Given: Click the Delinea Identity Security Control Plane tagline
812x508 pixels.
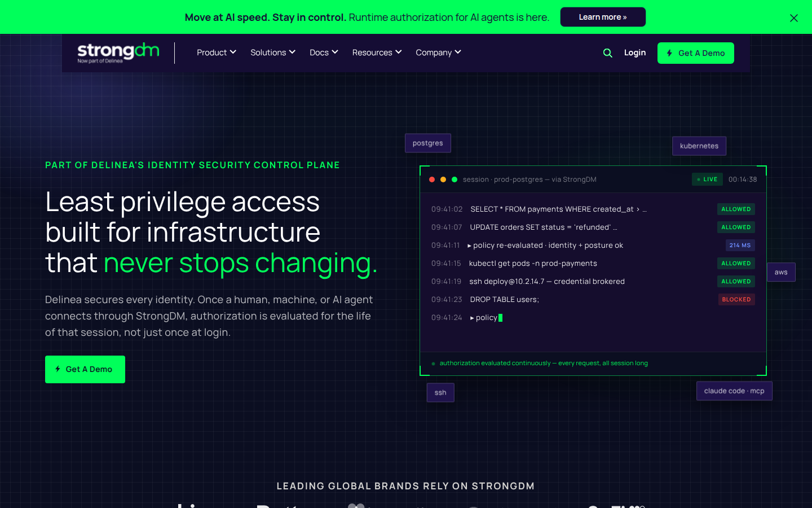Looking at the screenshot, I should coord(192,165).
